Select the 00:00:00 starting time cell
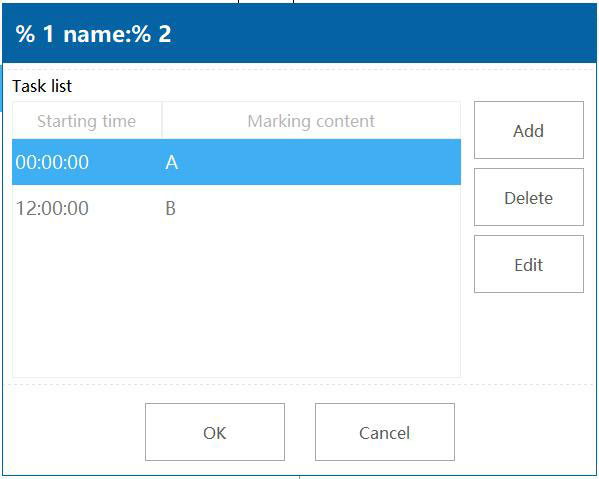 52,162
